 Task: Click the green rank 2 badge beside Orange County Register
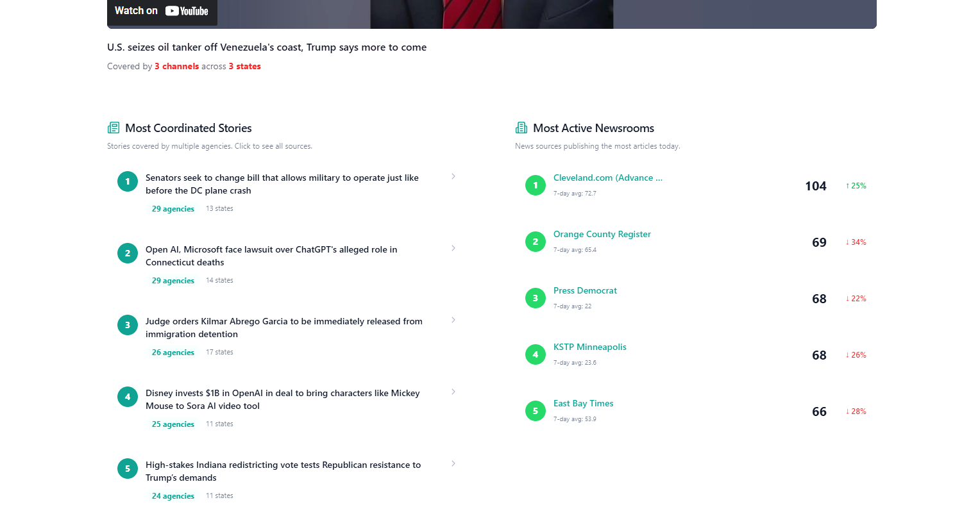536,242
